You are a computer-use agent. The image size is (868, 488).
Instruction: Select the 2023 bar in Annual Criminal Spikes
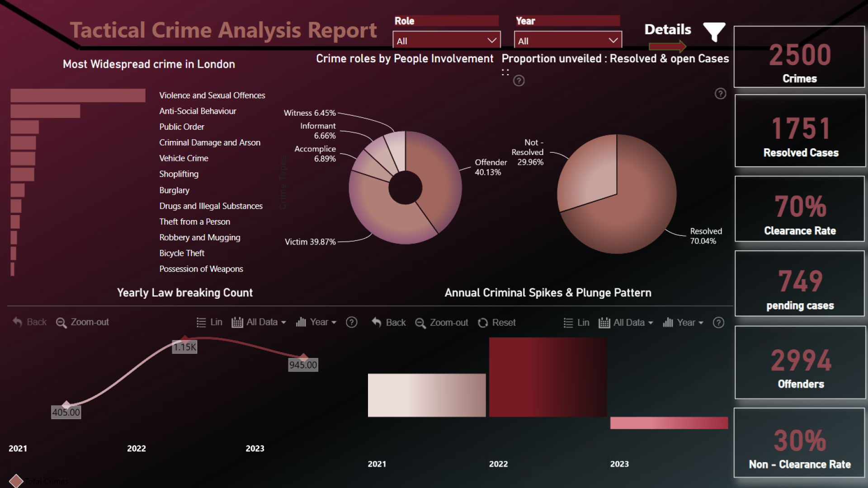coord(669,423)
